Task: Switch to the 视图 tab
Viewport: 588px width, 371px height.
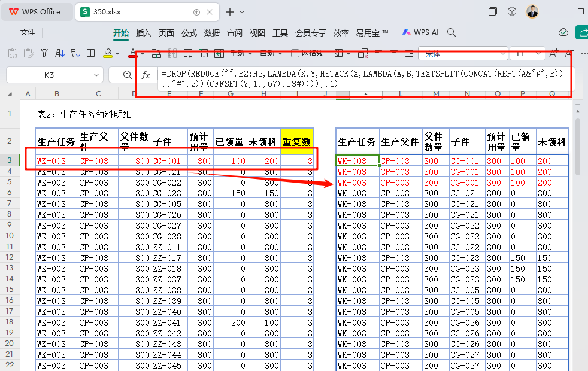Action: [257, 33]
